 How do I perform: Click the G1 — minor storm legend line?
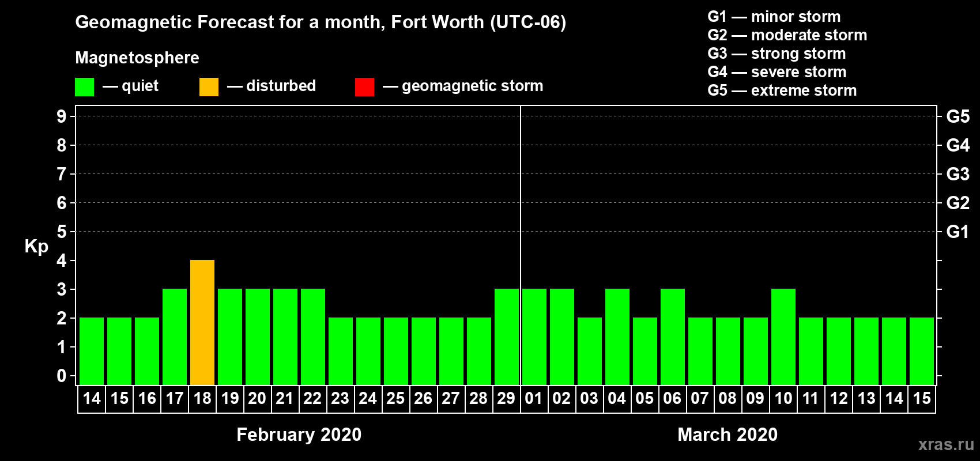[x=774, y=17]
